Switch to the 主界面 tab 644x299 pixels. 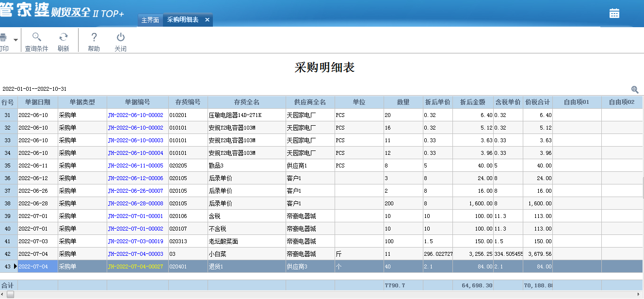tap(150, 20)
